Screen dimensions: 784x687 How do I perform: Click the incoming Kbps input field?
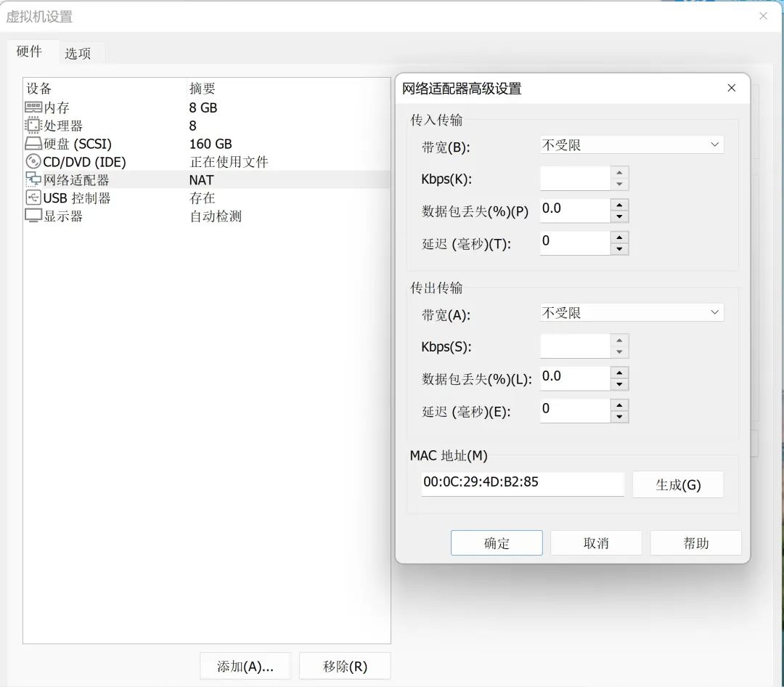(x=573, y=177)
